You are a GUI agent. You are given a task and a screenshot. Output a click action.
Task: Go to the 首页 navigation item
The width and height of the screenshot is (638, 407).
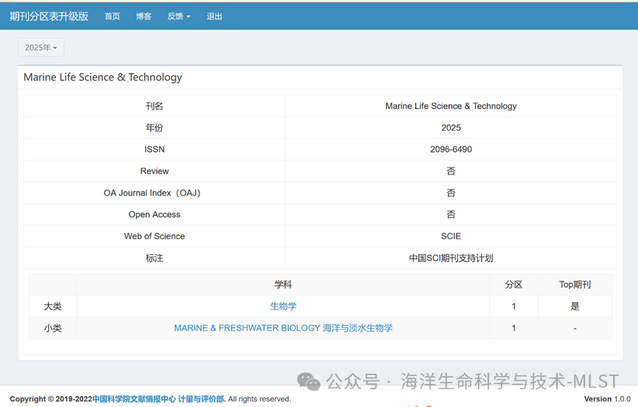[112, 17]
